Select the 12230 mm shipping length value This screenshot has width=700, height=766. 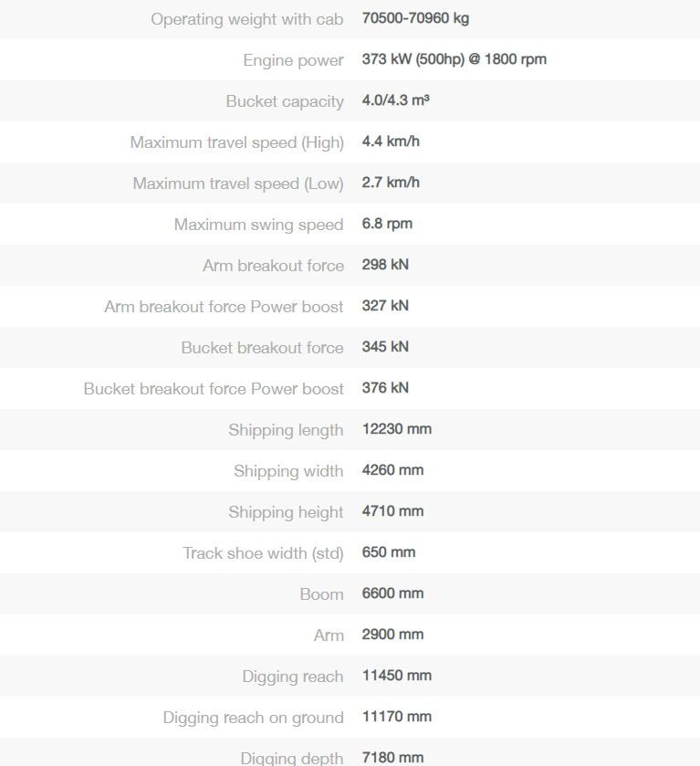click(396, 429)
